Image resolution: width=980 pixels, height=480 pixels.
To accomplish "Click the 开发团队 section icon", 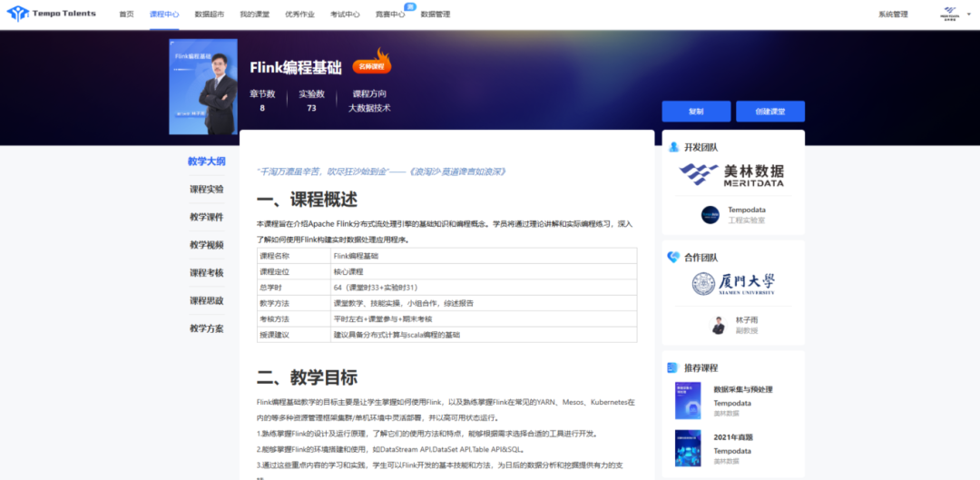I will [672, 147].
